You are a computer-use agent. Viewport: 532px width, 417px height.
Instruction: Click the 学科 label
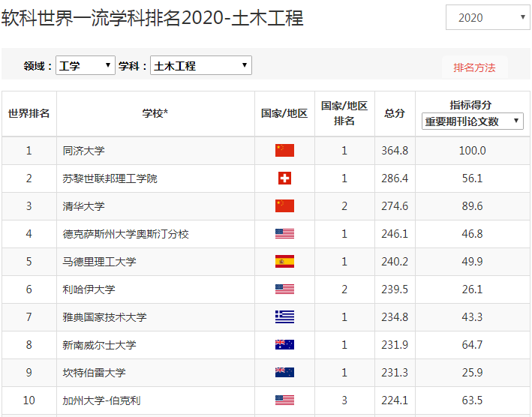pos(132,66)
